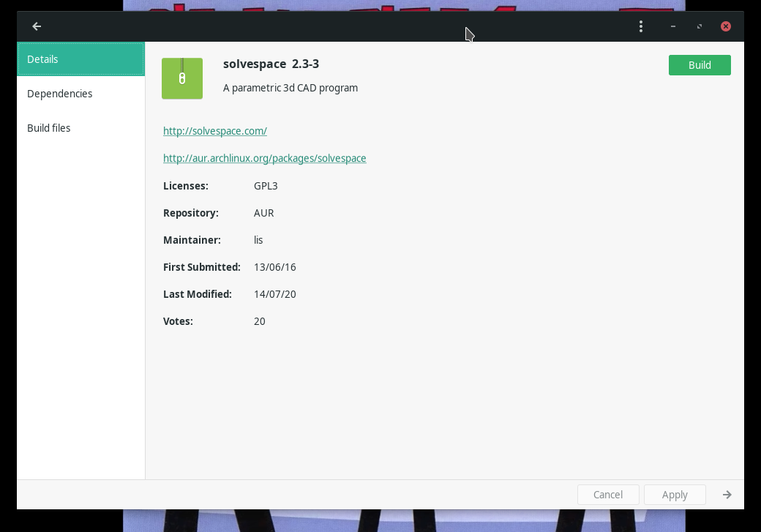Click the "Votes:" label

[x=178, y=322]
